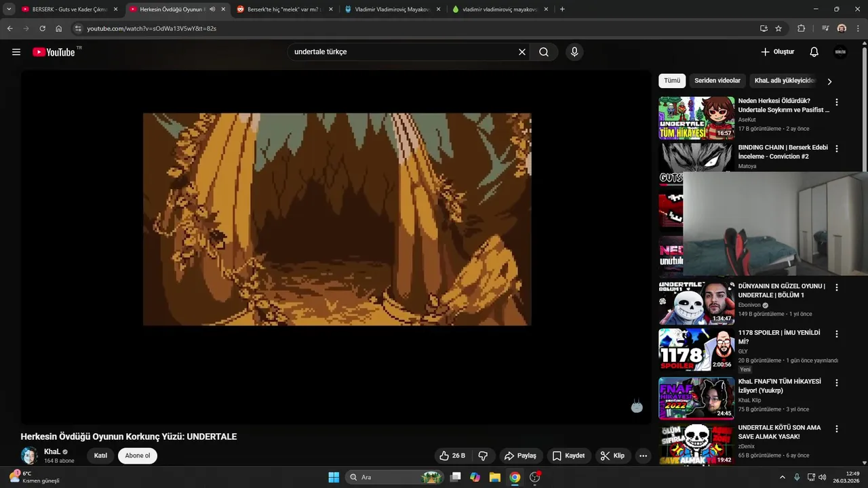
Task: Open options for DÜNYANIN EN GÜZEL OYUNU video
Action: (x=837, y=287)
